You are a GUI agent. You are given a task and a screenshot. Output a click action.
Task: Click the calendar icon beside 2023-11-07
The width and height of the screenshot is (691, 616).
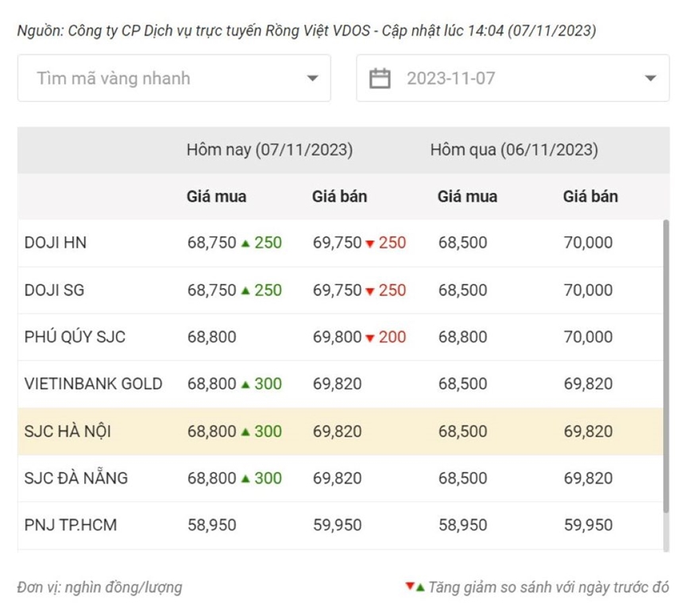(x=380, y=79)
